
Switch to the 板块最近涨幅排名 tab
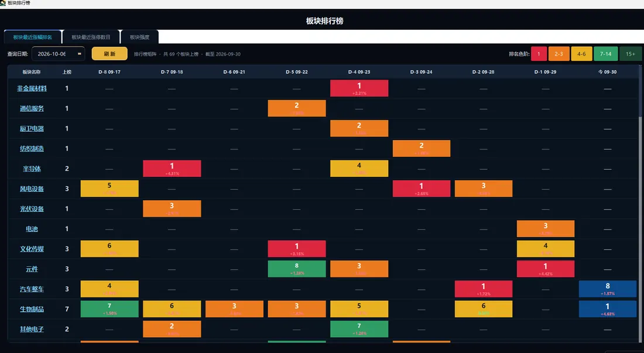coord(32,37)
